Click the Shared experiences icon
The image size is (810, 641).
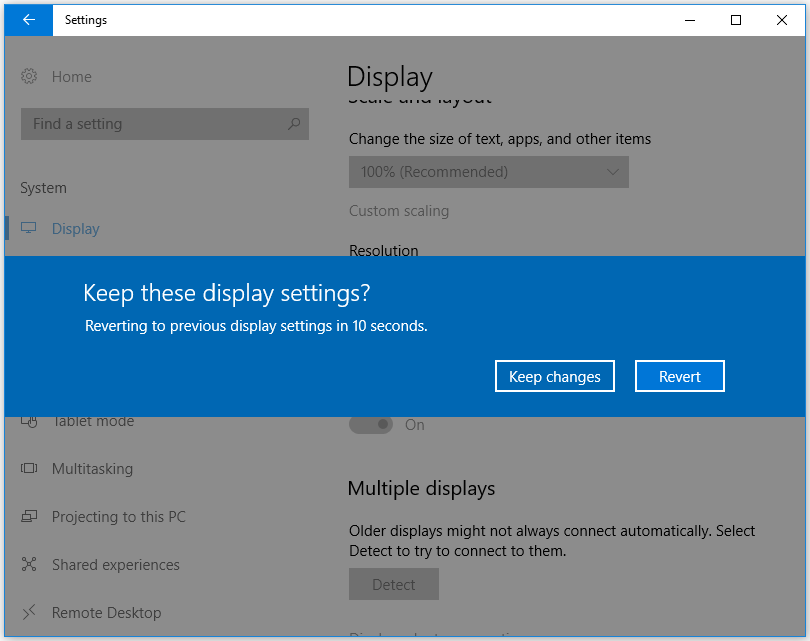click(x=28, y=564)
